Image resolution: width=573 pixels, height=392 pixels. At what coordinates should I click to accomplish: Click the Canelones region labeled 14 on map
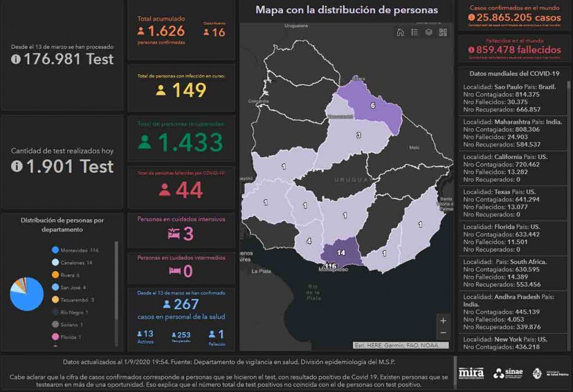(x=341, y=253)
